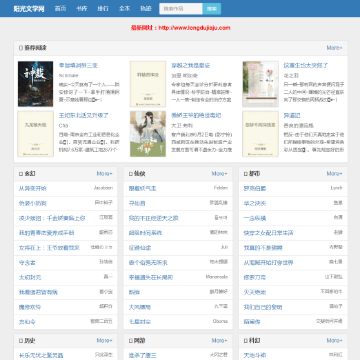Open the 天地斗神 book link
This screenshot has width=360, height=360.
(x=255, y=355)
